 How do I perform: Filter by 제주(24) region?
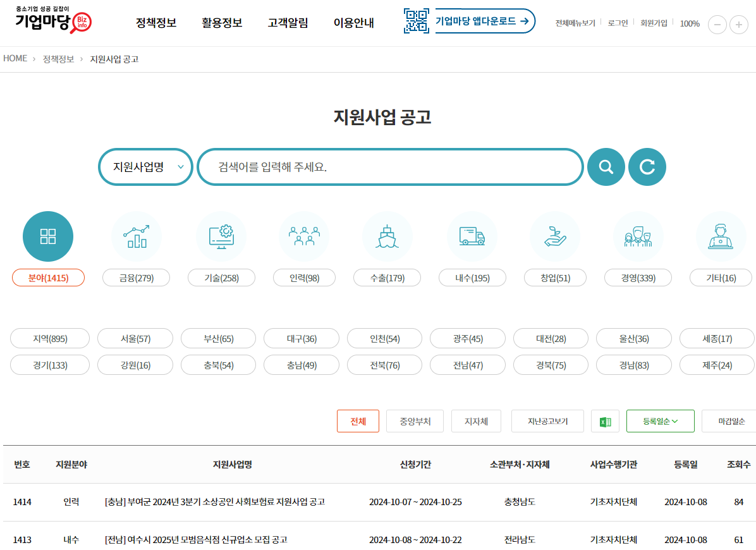click(x=717, y=365)
